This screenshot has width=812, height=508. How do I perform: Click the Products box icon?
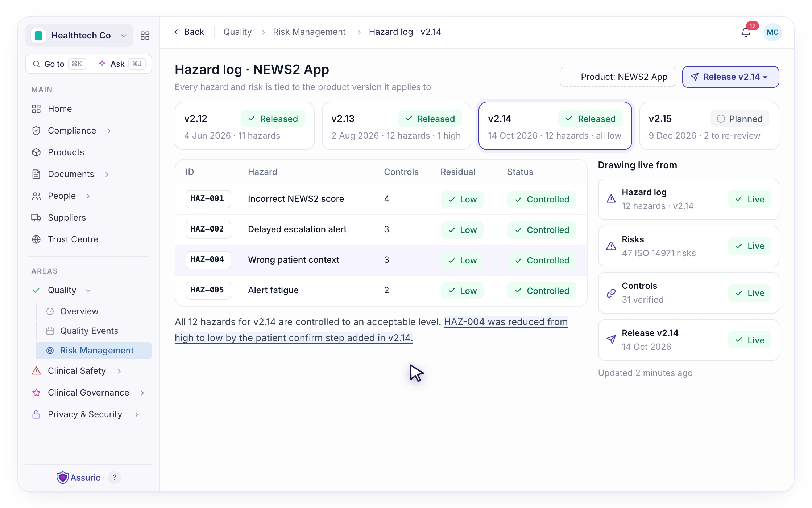[36, 152]
